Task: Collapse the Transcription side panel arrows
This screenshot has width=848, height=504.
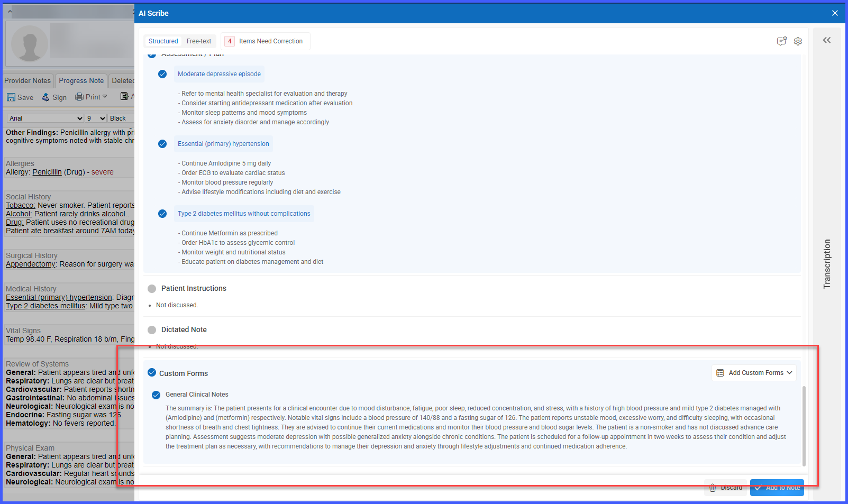Action: (x=827, y=40)
